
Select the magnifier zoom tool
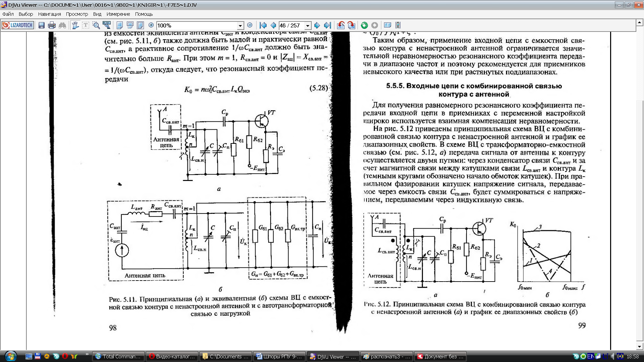click(96, 25)
